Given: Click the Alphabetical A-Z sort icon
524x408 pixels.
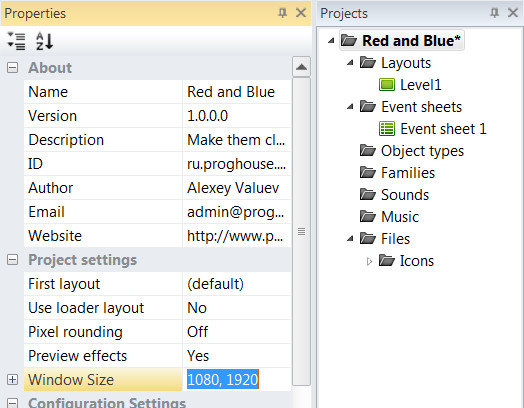Looking at the screenshot, I should (44, 41).
